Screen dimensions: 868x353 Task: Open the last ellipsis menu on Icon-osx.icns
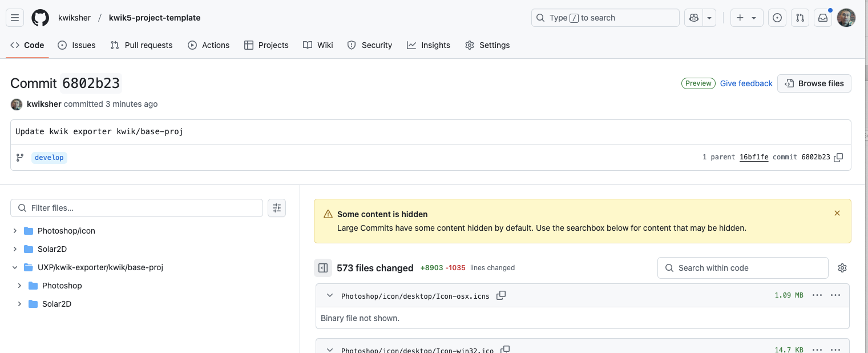tap(835, 295)
